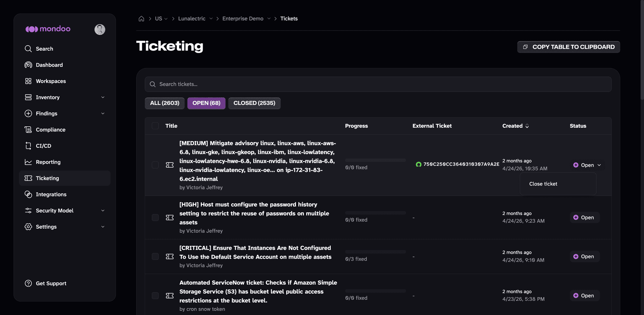Click the magnifier icon in Search tickets field
Screen dimensions: 644x315
[153, 84]
